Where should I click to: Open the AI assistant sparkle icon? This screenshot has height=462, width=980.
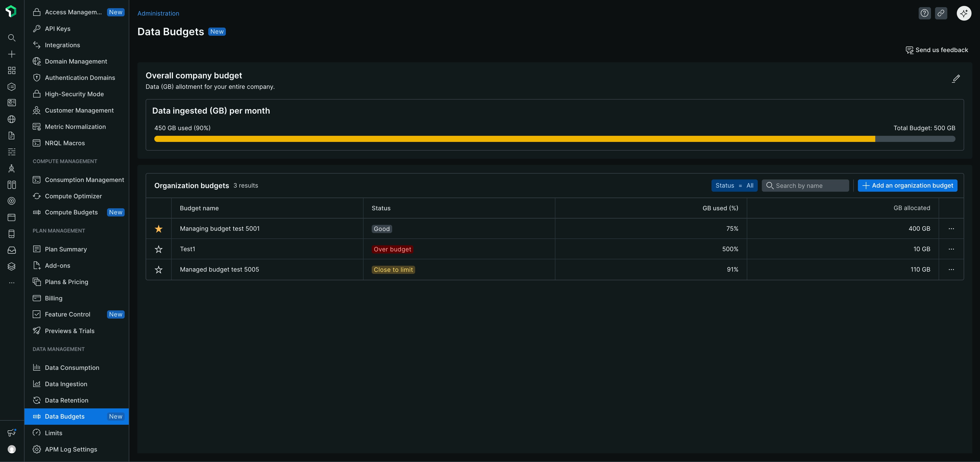coord(964,13)
